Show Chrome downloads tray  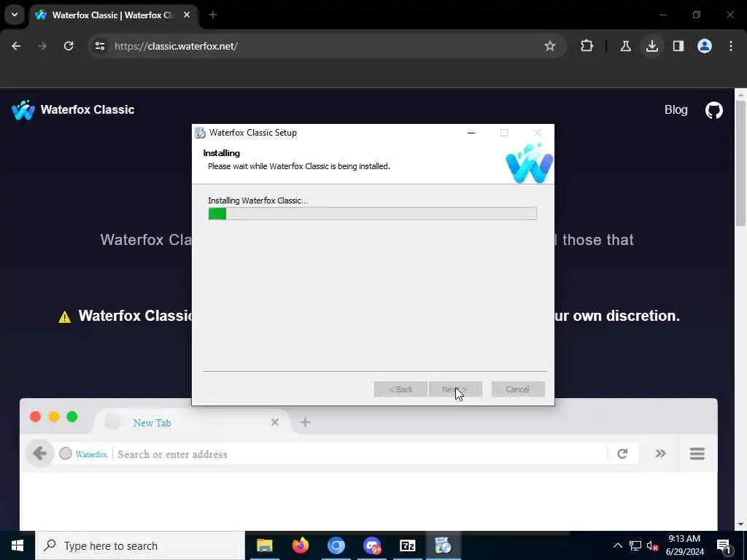[x=651, y=46]
